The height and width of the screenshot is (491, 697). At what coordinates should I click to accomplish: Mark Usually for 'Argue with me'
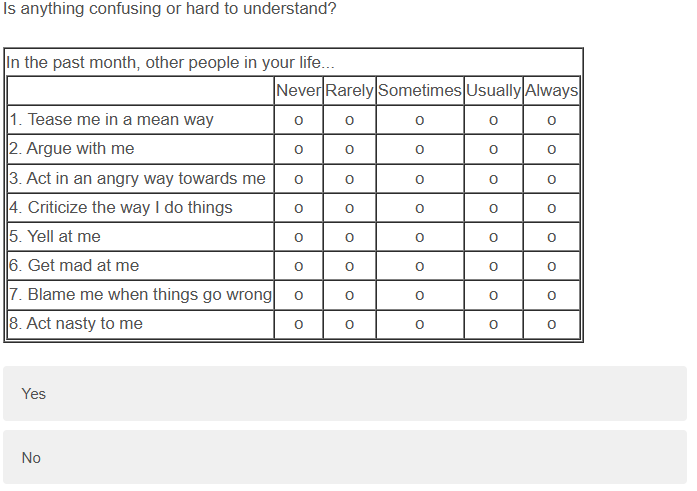493,150
